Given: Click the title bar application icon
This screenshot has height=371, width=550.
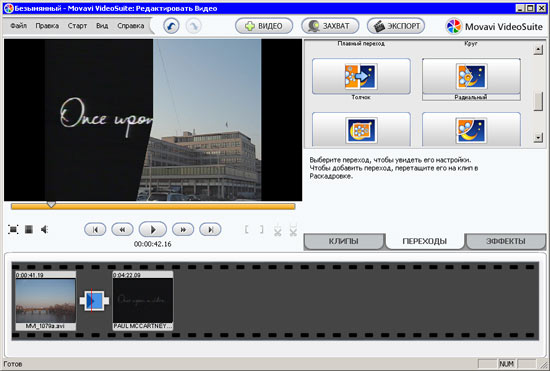Looking at the screenshot, I should tap(8, 8).
